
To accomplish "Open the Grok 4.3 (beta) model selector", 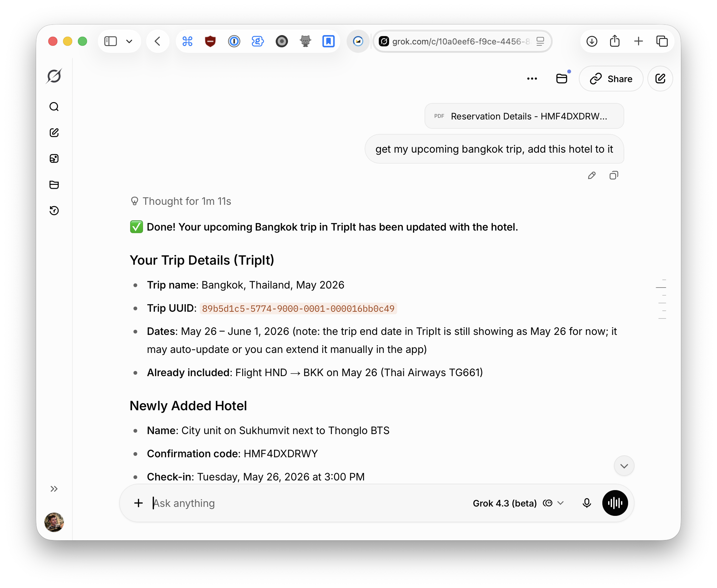I will (519, 503).
